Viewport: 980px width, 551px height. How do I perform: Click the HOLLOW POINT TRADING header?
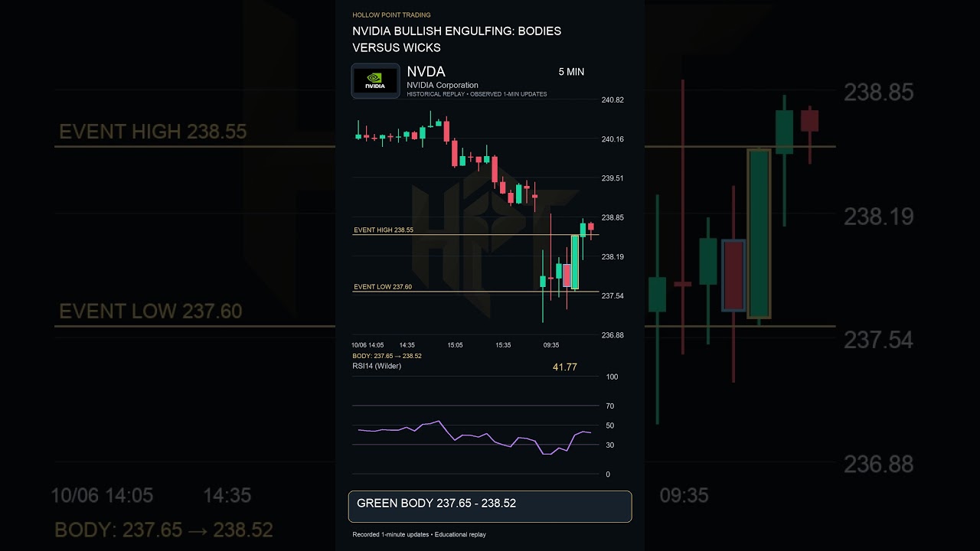pyautogui.click(x=391, y=15)
